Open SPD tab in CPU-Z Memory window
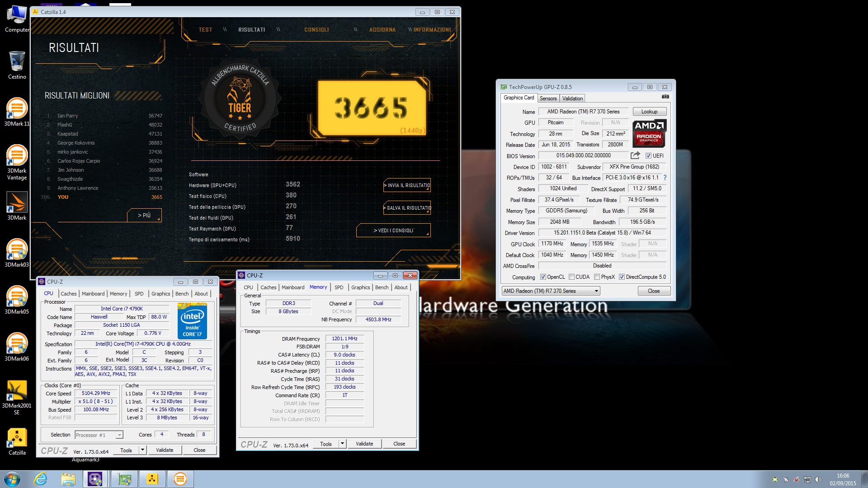This screenshot has height=488, width=868. 339,287
